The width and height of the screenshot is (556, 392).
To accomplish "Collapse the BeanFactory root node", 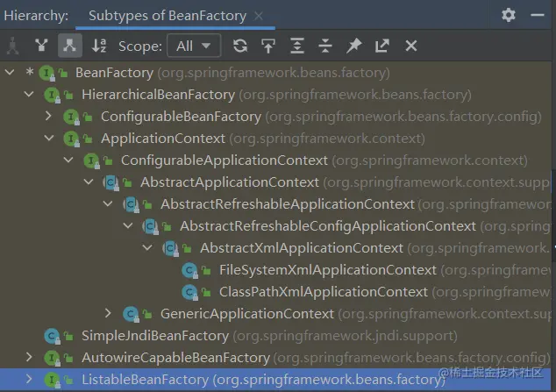I will [x=10, y=72].
